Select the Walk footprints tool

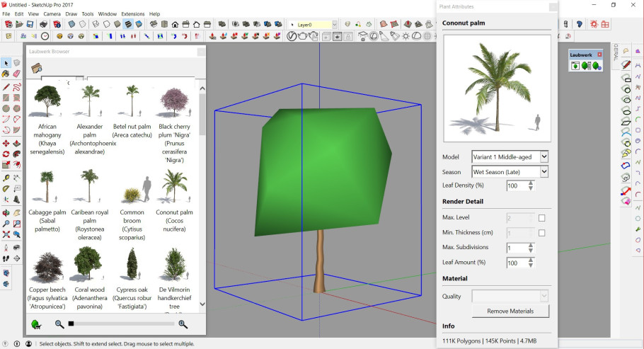(6, 258)
